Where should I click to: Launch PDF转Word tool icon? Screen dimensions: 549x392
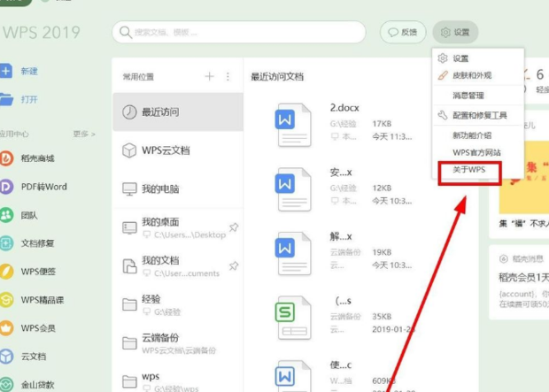pyautogui.click(x=6, y=187)
